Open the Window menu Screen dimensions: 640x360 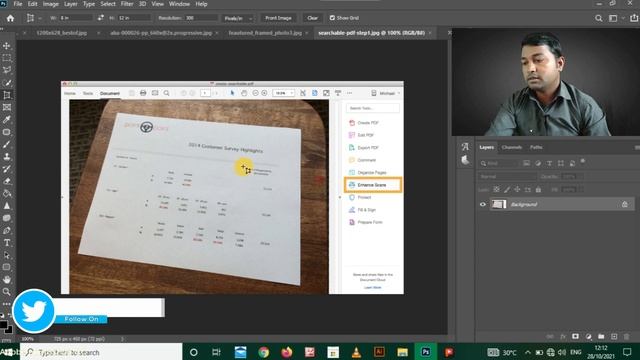click(179, 4)
